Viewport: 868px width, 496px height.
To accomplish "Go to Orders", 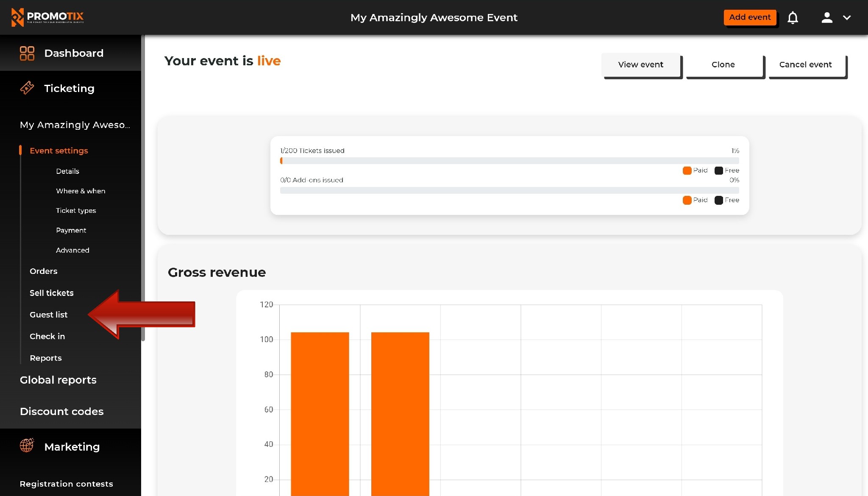I will (x=43, y=271).
